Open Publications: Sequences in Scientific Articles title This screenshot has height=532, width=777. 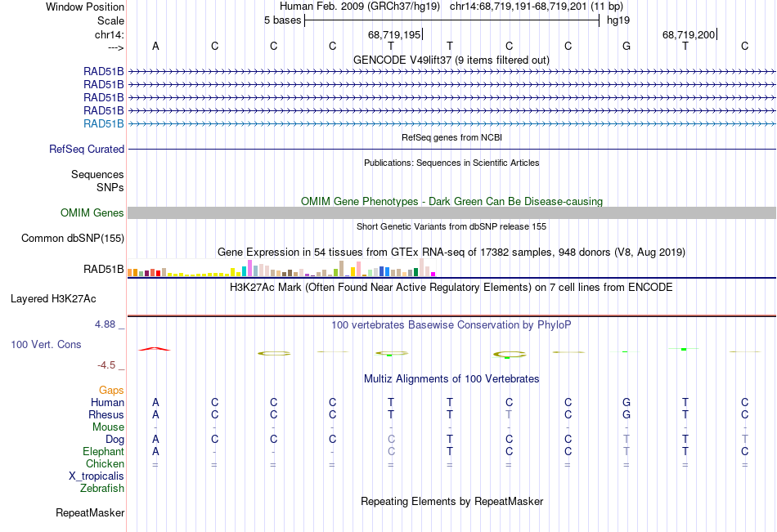[451, 163]
